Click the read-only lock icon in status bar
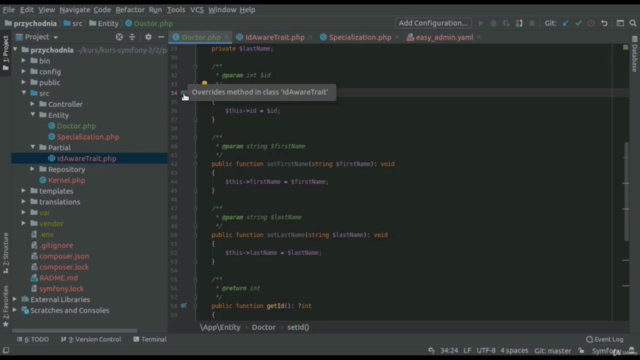This screenshot has height=360, width=640. pos(581,351)
